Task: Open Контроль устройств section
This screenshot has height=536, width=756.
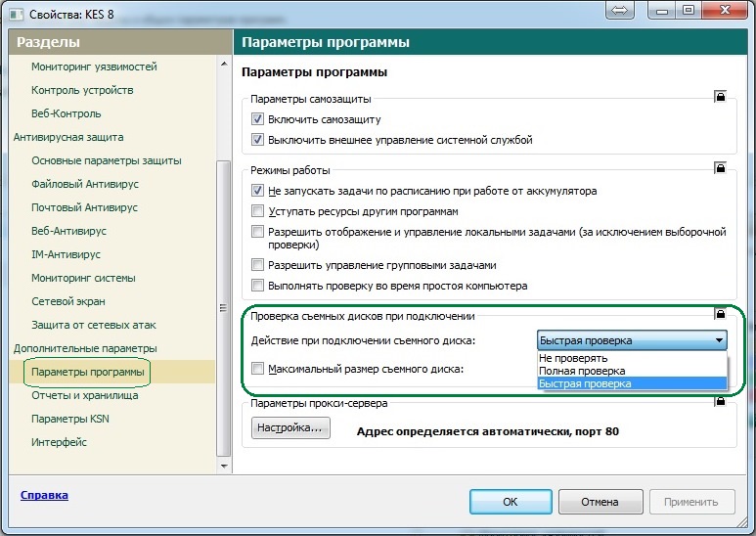Action: coord(82,90)
